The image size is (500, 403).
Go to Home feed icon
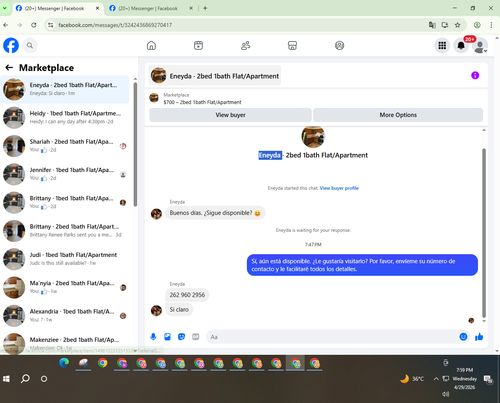click(151, 45)
